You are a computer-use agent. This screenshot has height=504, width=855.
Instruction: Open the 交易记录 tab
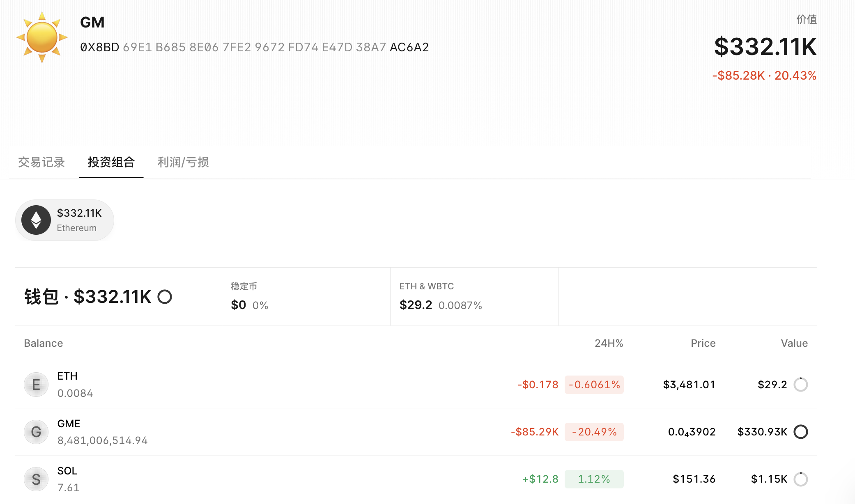tap(41, 162)
